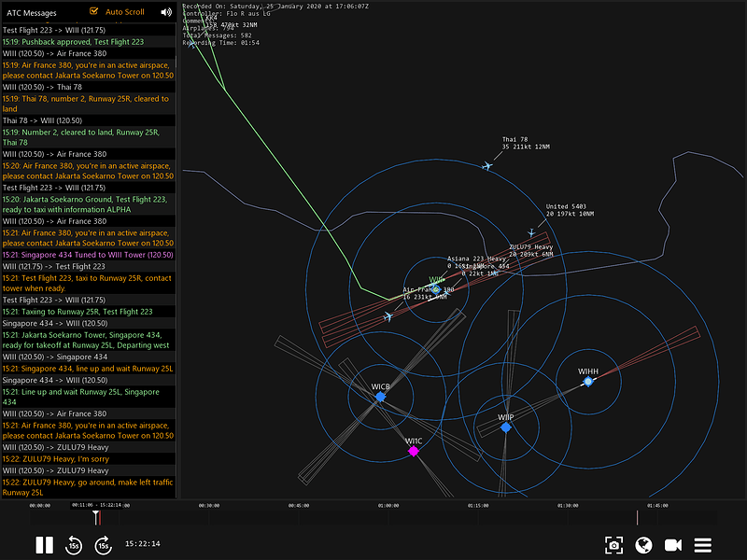Click the Thai 78 data tag label
The image size is (747, 560).
(526, 144)
